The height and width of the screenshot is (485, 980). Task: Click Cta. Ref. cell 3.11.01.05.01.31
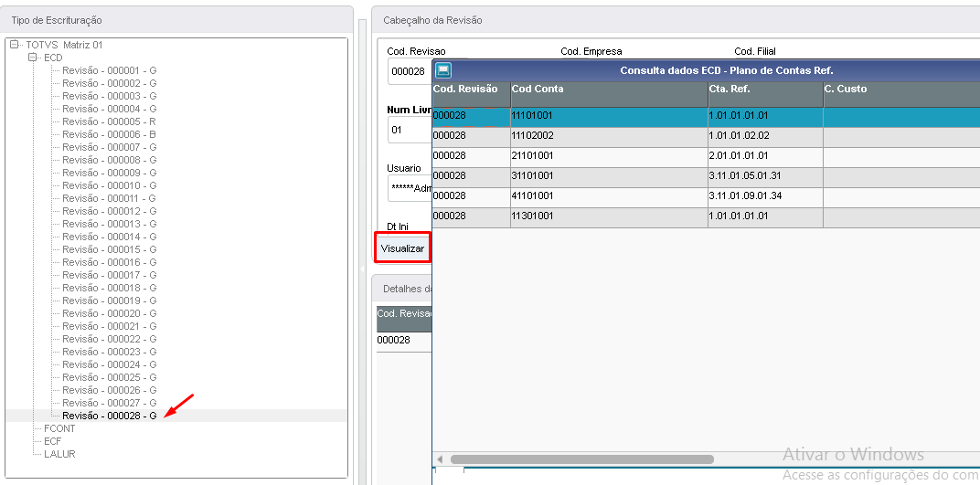click(x=766, y=177)
